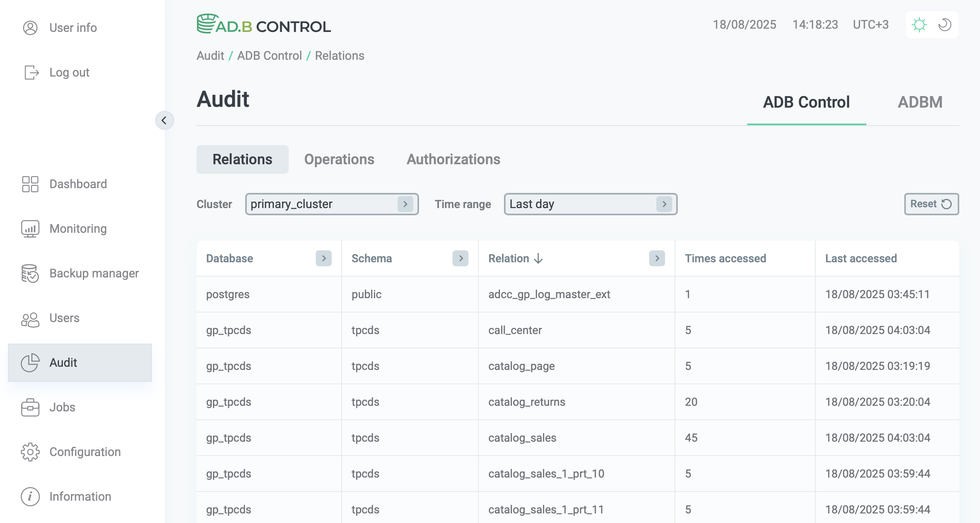
Task: Switch to dark theme with moon icon
Action: click(945, 25)
